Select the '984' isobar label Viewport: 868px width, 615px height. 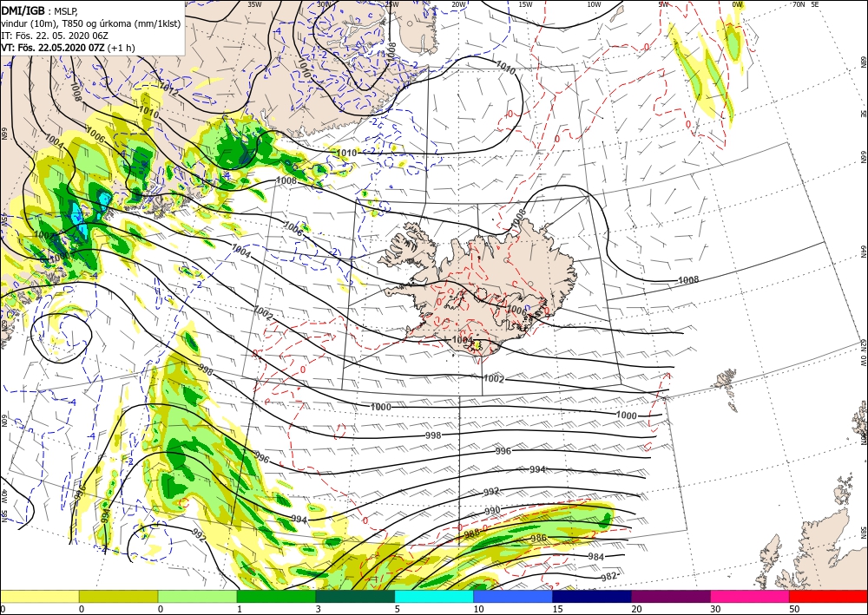coord(595,557)
